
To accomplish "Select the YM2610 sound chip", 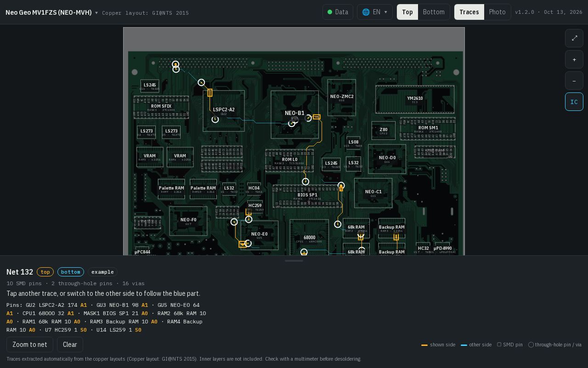I will point(415,99).
